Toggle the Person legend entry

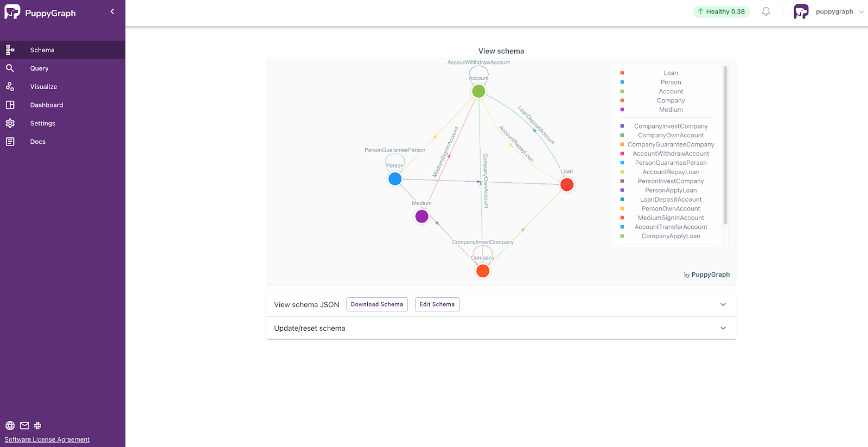coord(671,82)
